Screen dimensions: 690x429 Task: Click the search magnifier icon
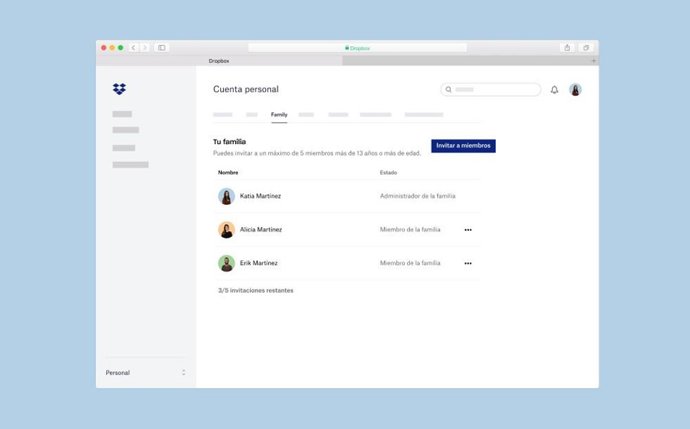click(448, 90)
